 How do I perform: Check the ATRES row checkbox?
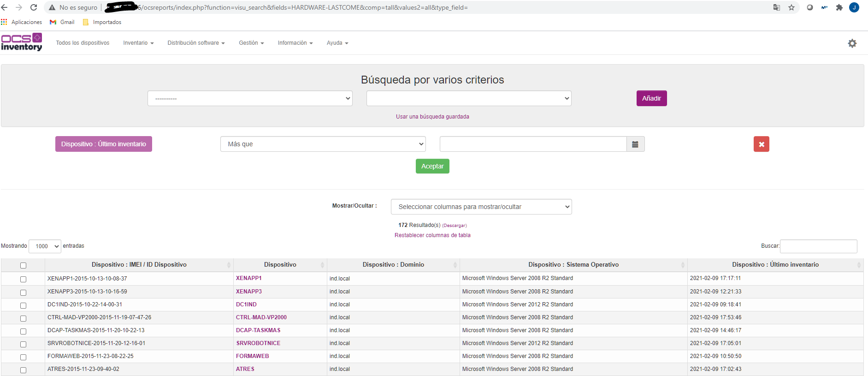(23, 370)
